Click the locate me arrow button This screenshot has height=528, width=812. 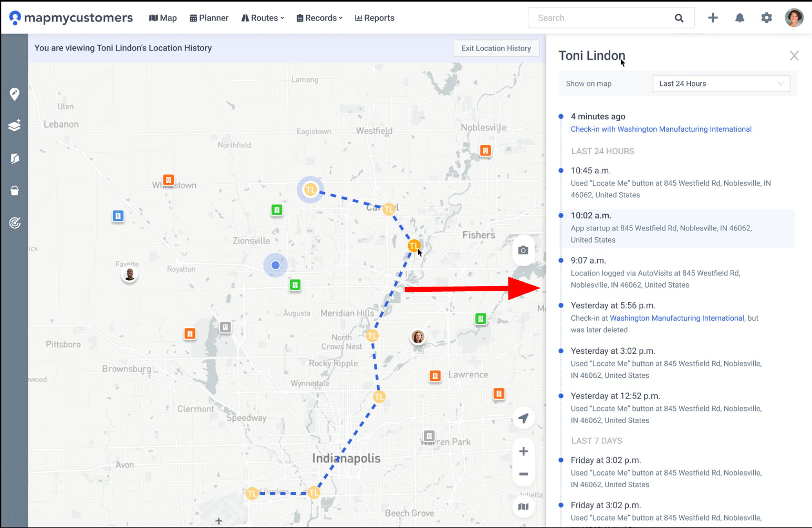tap(524, 418)
